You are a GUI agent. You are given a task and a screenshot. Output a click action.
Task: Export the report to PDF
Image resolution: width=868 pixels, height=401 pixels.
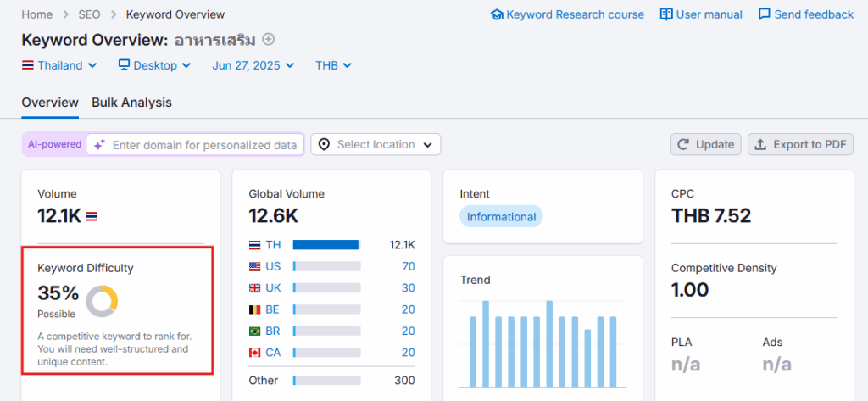799,145
